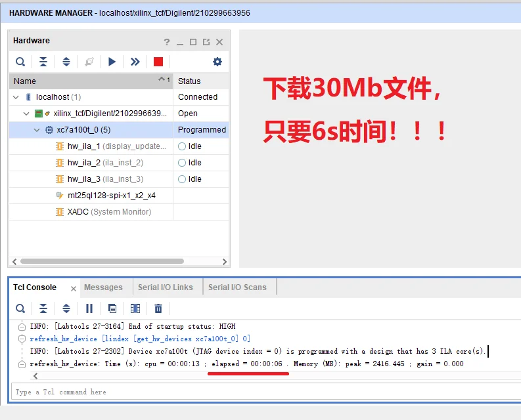Open Hardware panel help question mark
The width and height of the screenshot is (521, 420).
[x=167, y=42]
